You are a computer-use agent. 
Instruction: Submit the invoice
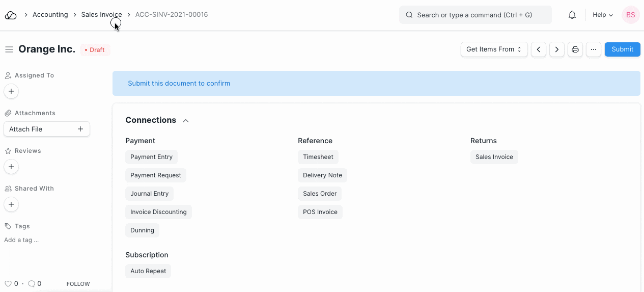pos(622,49)
